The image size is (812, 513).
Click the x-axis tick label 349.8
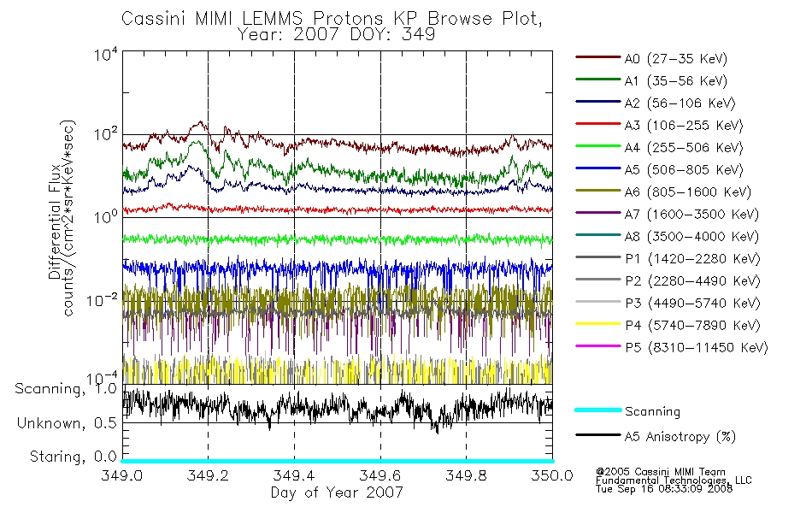coord(466,475)
